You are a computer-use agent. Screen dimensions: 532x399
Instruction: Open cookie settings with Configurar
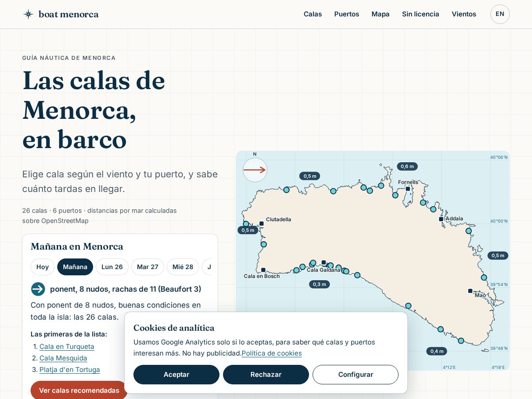coord(356,375)
